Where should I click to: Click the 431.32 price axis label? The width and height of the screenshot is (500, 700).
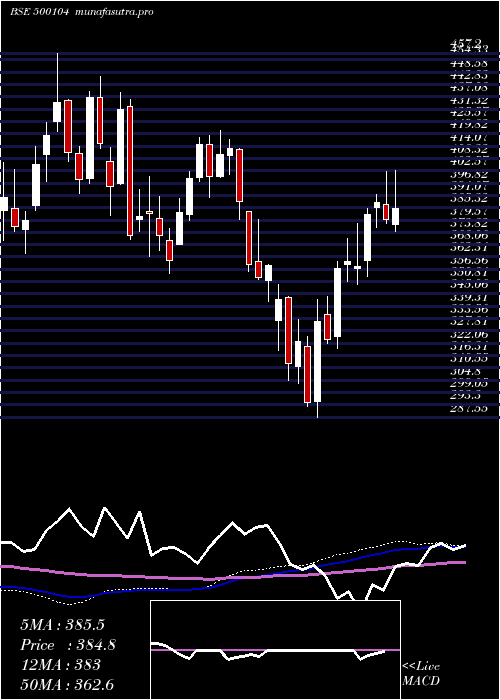(469, 101)
